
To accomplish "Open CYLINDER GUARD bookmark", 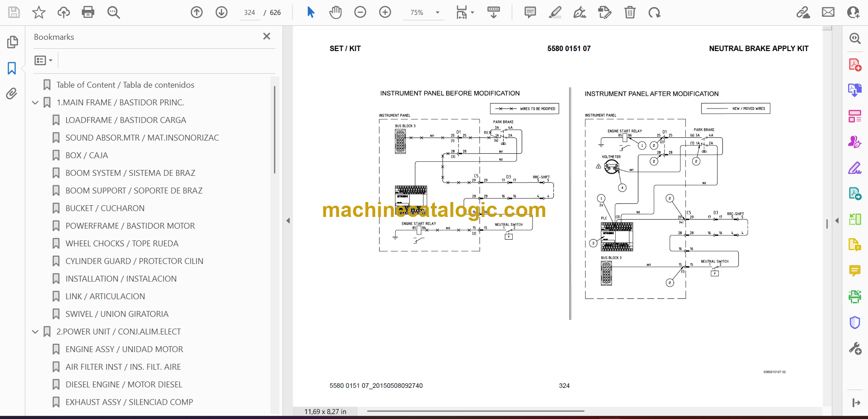I will [134, 261].
